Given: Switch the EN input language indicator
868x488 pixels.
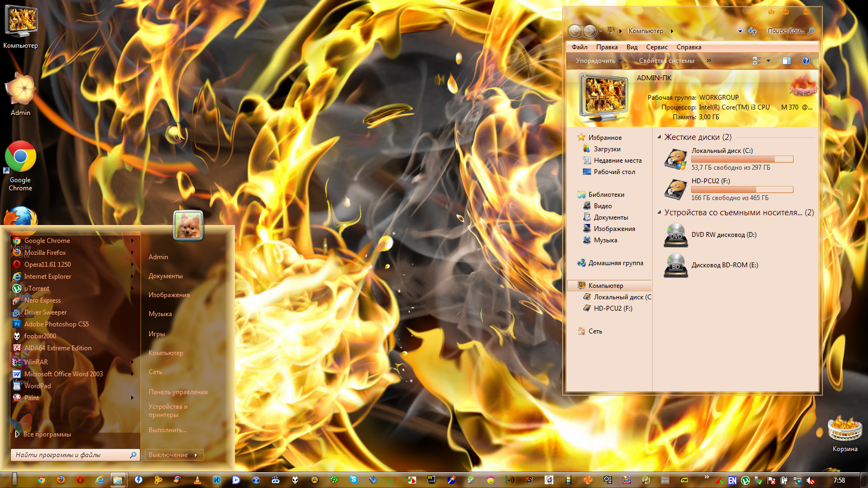Looking at the screenshot, I should point(732,480).
